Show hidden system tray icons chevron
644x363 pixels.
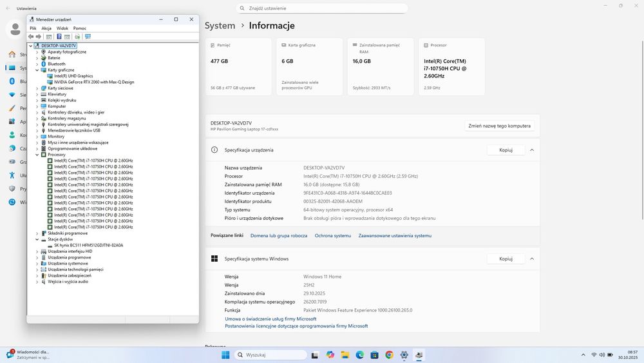583,355
